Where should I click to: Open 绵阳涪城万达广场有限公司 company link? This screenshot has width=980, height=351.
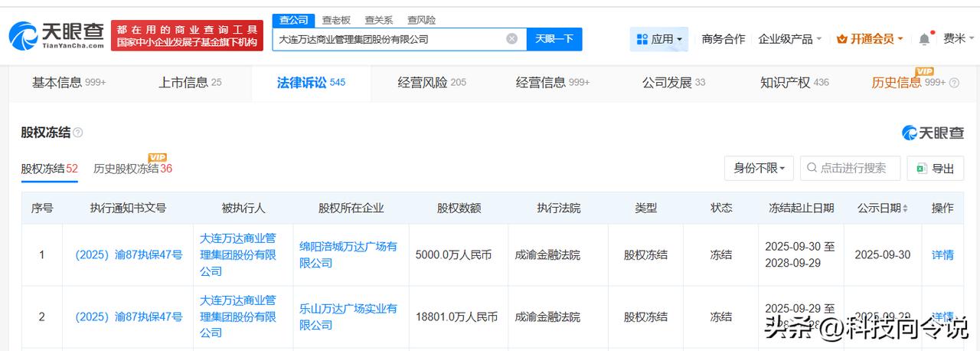point(348,254)
